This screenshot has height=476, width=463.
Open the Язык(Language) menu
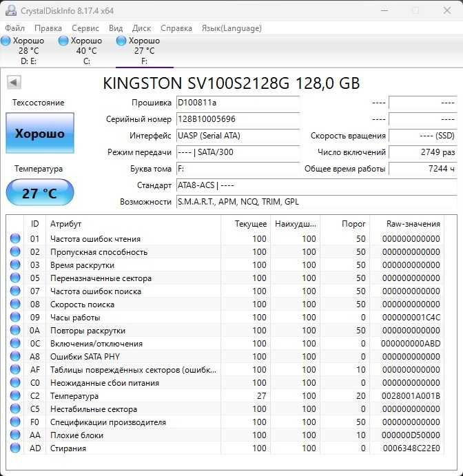[231, 28]
